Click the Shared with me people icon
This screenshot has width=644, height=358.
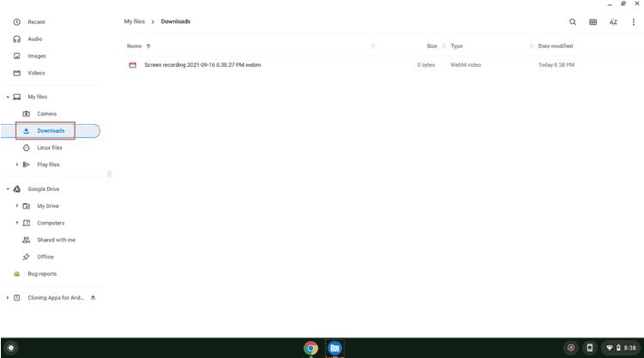click(x=27, y=240)
